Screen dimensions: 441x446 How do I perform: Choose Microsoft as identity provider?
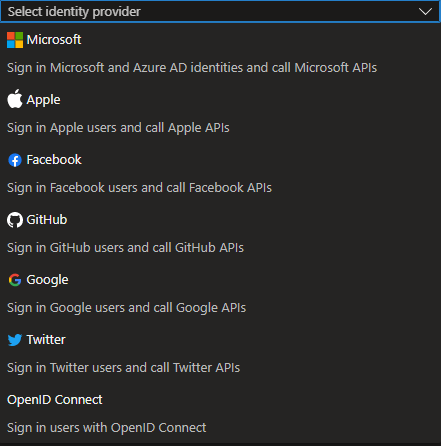pyautogui.click(x=220, y=53)
